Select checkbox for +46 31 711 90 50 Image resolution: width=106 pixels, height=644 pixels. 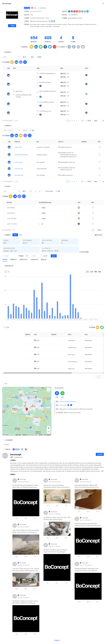pyautogui.click(x=4, y=224)
